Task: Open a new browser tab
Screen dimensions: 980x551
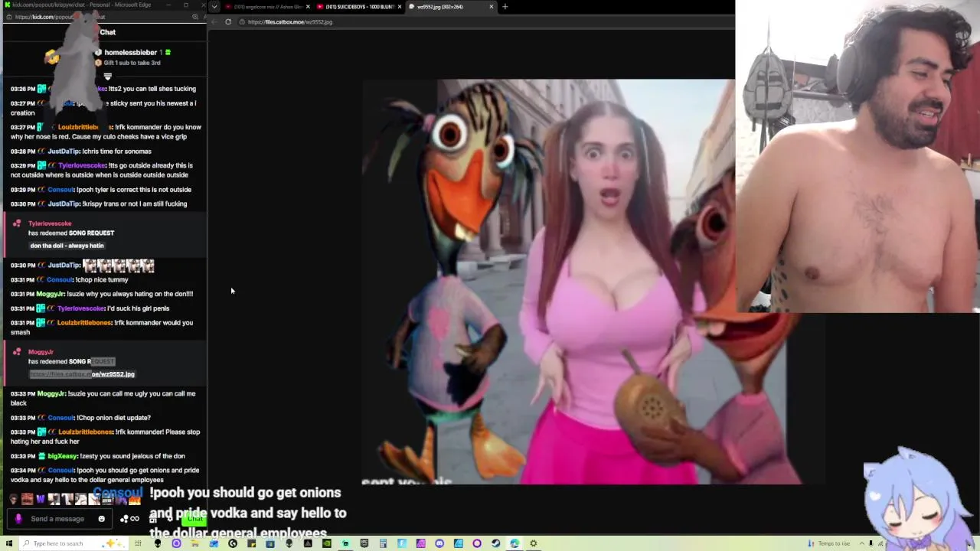Action: point(505,7)
